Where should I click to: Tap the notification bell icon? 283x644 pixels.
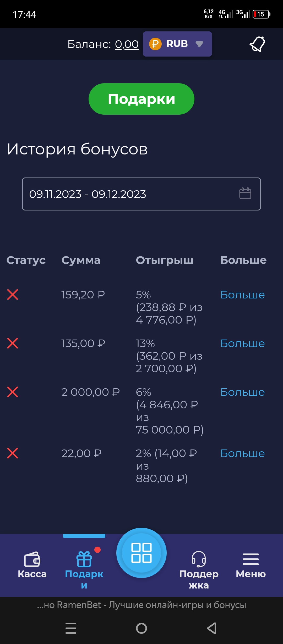point(257,44)
